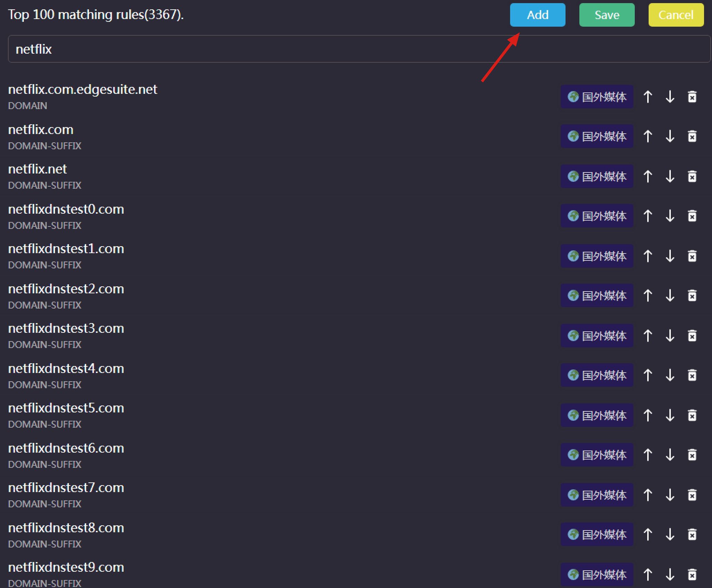Image resolution: width=712 pixels, height=588 pixels.
Task: Open policy dropdown for netflixdnstest0.com
Action: pyautogui.click(x=597, y=216)
